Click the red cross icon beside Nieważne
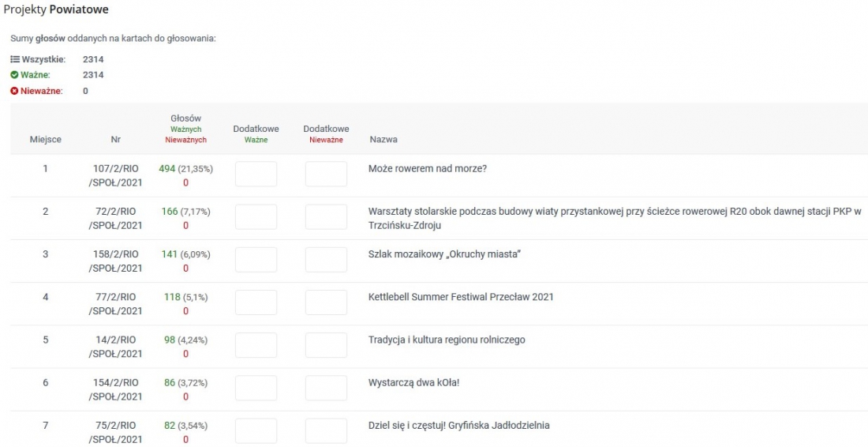The image size is (868, 447). 15,91
